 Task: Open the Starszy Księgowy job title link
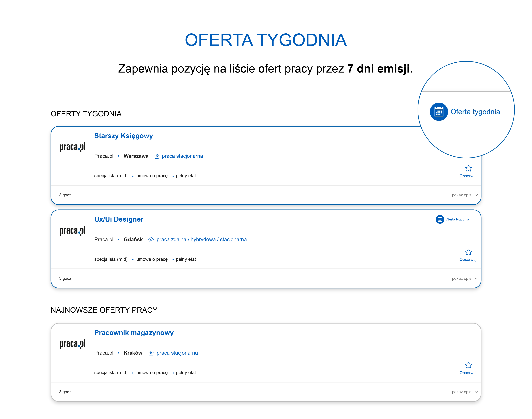coord(123,136)
